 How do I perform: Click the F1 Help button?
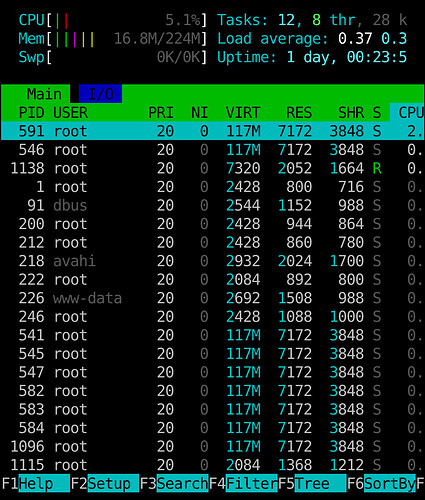pos(36,483)
